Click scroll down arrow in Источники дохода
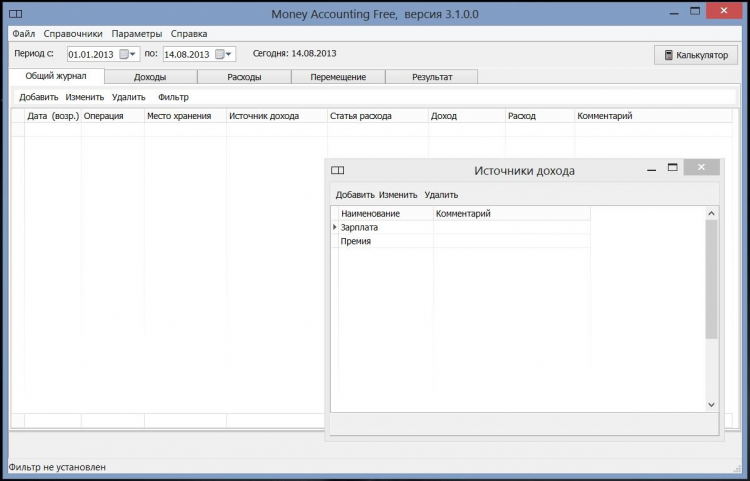Image resolution: width=750 pixels, height=481 pixels. point(711,405)
